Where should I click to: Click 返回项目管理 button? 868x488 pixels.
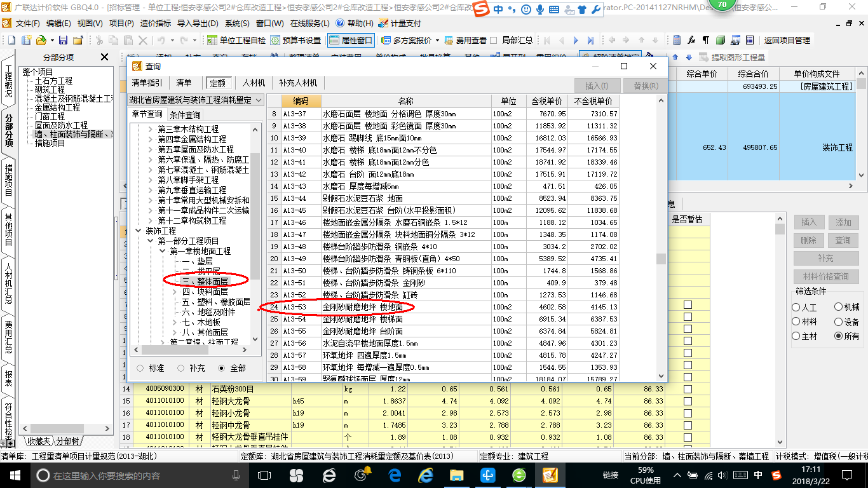tap(787, 40)
